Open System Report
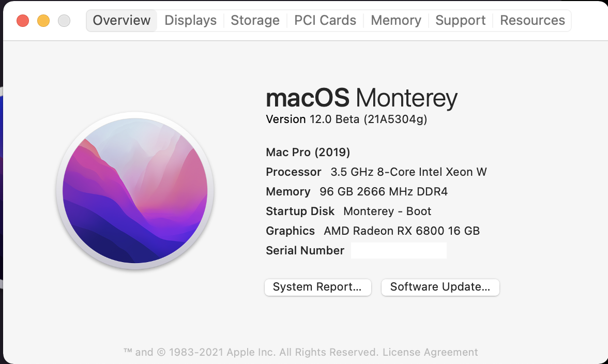Viewport: 608px width, 364px height. (x=317, y=287)
